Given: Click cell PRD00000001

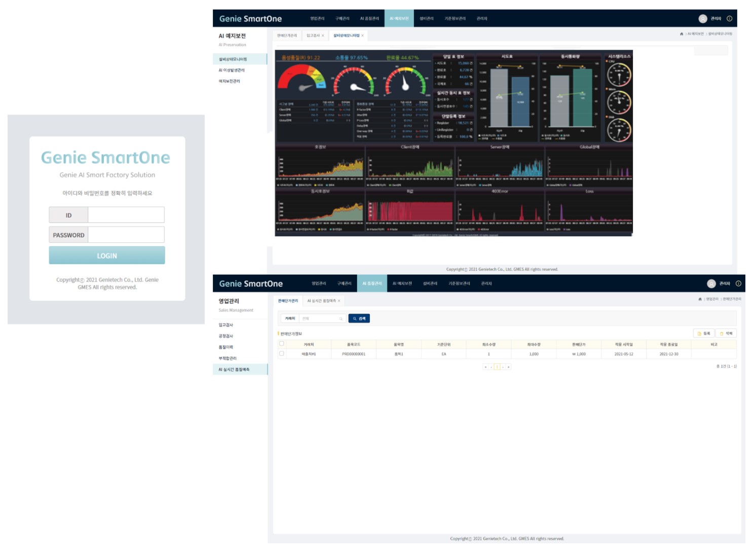Looking at the screenshot, I should 354,354.
